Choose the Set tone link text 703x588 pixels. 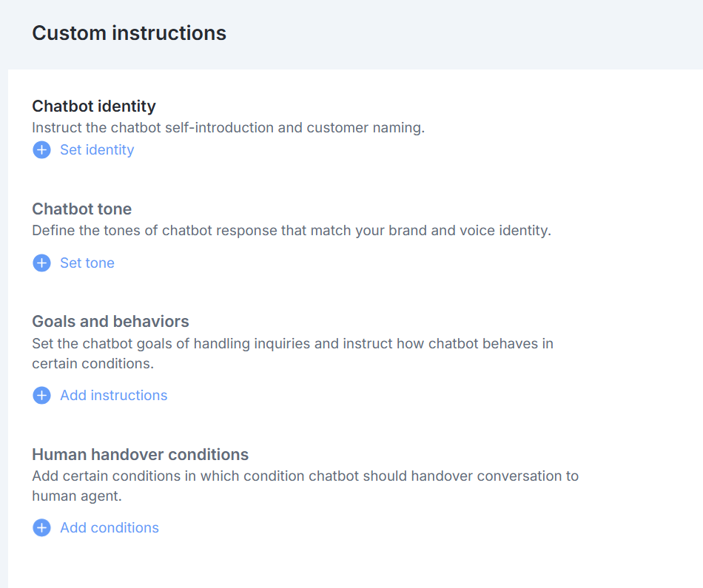87,263
